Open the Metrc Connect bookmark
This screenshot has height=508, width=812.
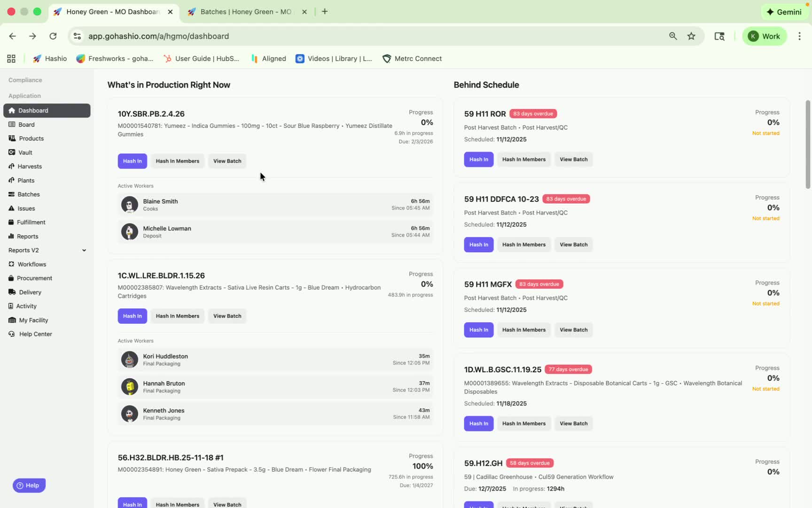pos(412,59)
